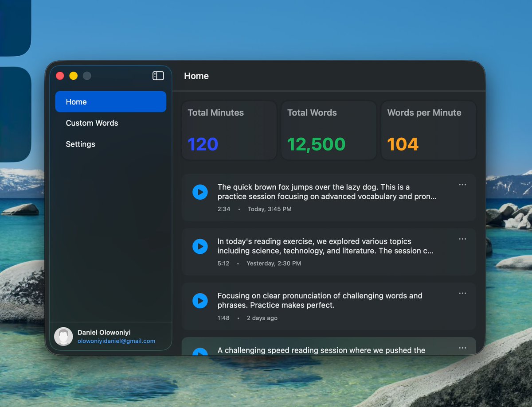Select Home in the sidebar
Viewport: 532px width, 407px height.
[x=110, y=102]
